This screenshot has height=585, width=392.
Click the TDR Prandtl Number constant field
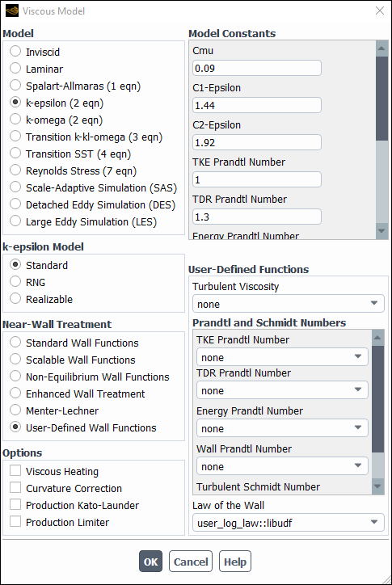click(x=257, y=217)
